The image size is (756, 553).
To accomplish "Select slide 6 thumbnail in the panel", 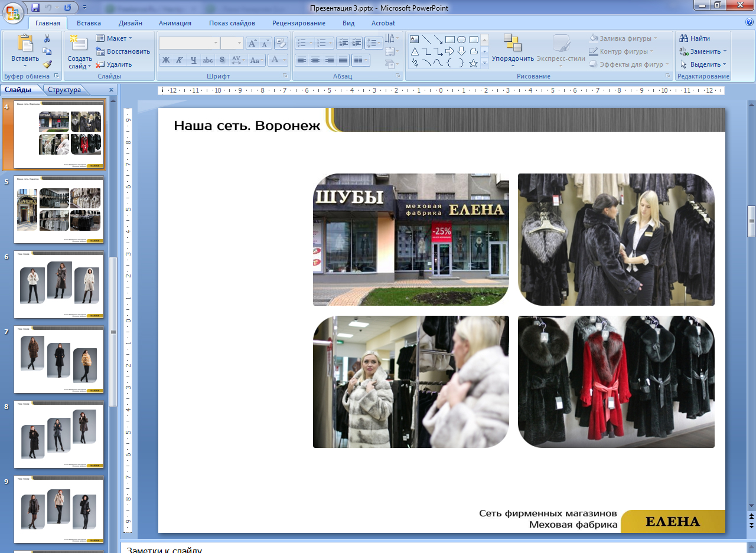I will pyautogui.click(x=58, y=284).
